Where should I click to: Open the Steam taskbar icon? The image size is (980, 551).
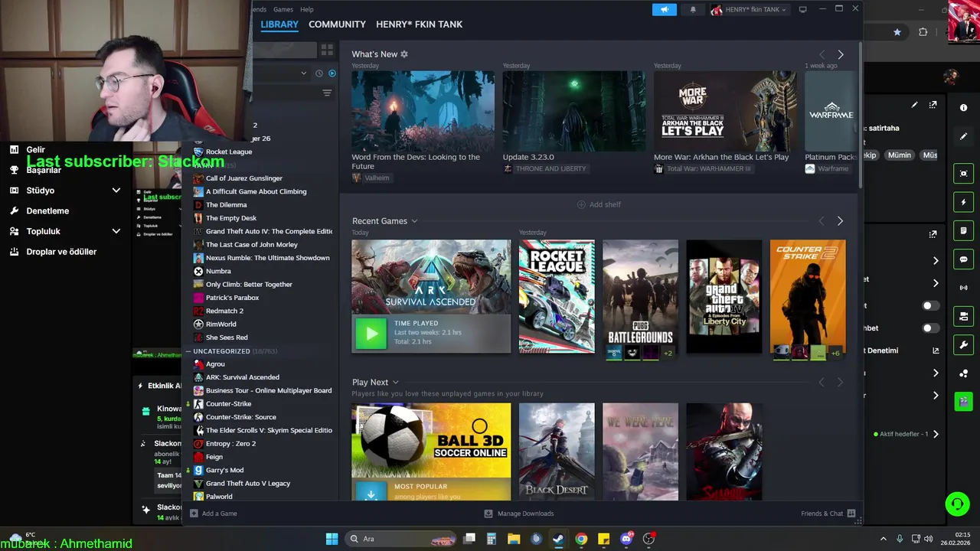[558, 539]
